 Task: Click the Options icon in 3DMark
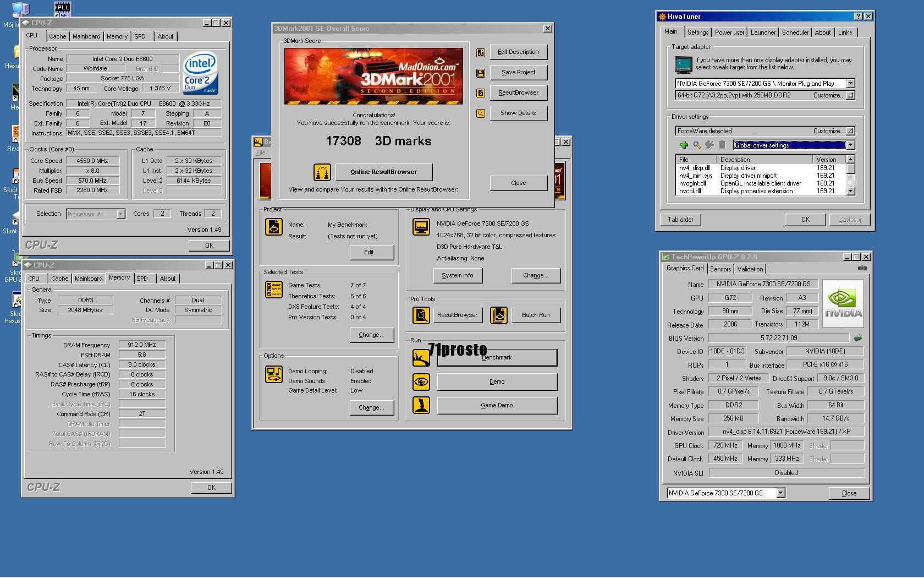[x=274, y=374]
